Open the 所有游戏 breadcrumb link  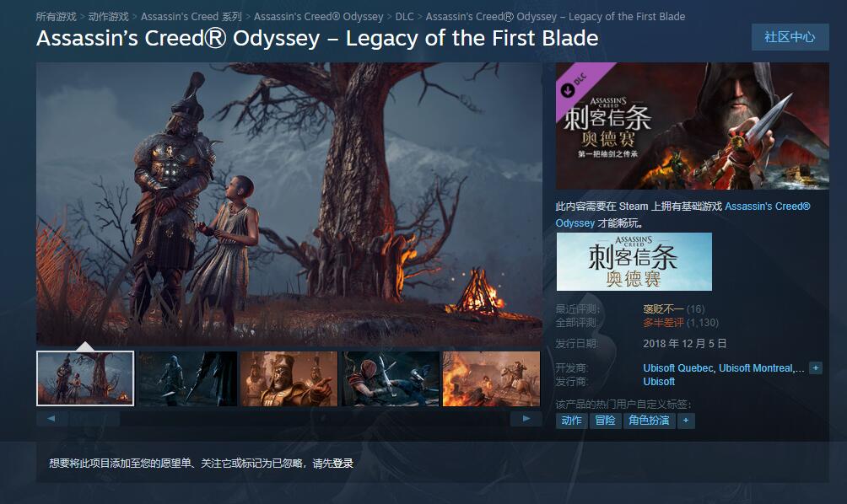[57, 17]
